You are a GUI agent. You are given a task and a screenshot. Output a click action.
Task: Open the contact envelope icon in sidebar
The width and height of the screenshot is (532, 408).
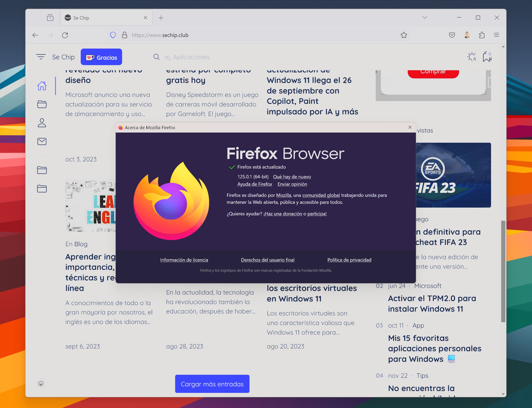point(42,141)
